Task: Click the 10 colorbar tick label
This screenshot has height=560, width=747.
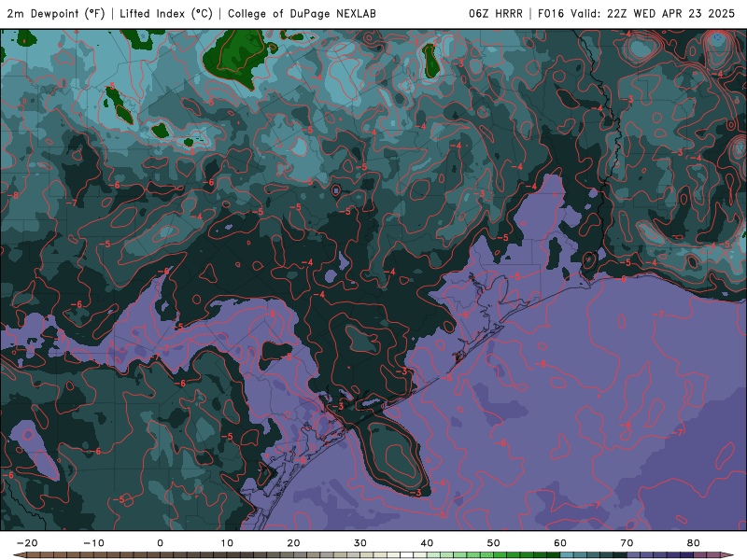Action: [227, 543]
